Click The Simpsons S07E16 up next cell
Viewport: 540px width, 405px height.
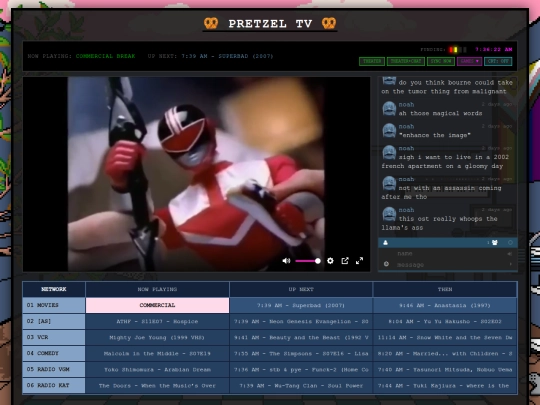click(x=301, y=353)
